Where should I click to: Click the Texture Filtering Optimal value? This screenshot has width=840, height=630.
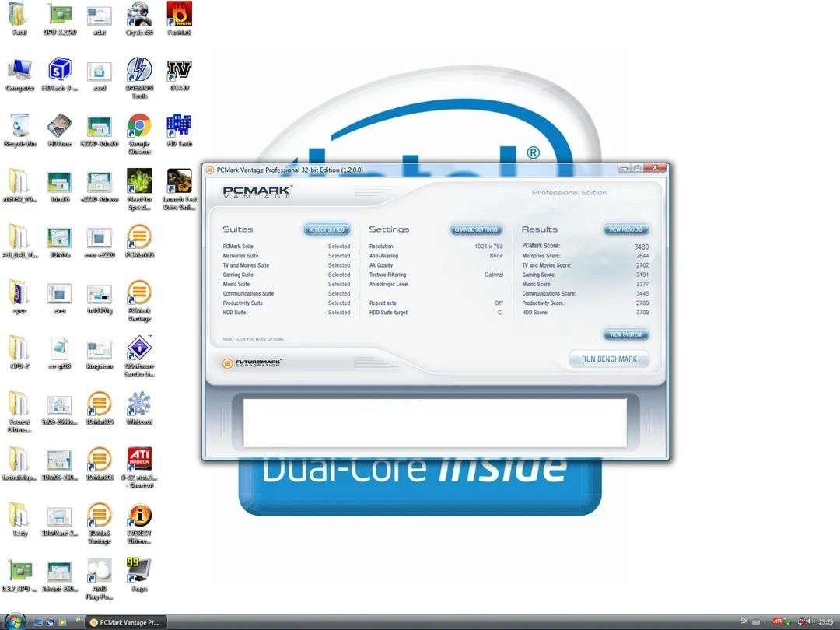click(494, 275)
